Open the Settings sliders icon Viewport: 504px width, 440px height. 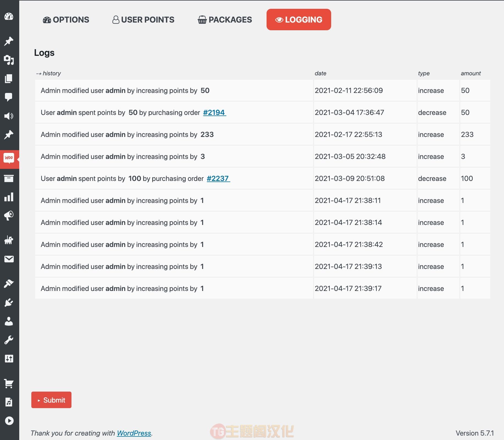9,359
